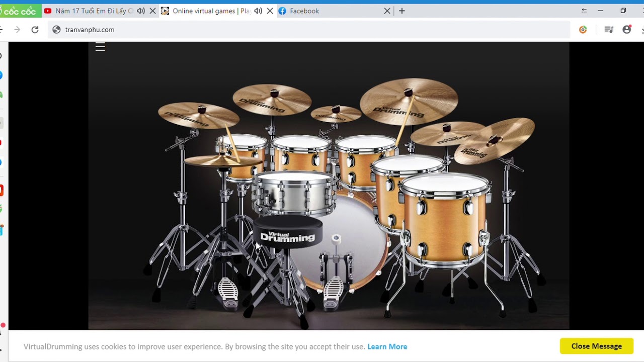Hit the hi-hat cymbals
The width and height of the screenshot is (644, 362).
click(x=222, y=161)
